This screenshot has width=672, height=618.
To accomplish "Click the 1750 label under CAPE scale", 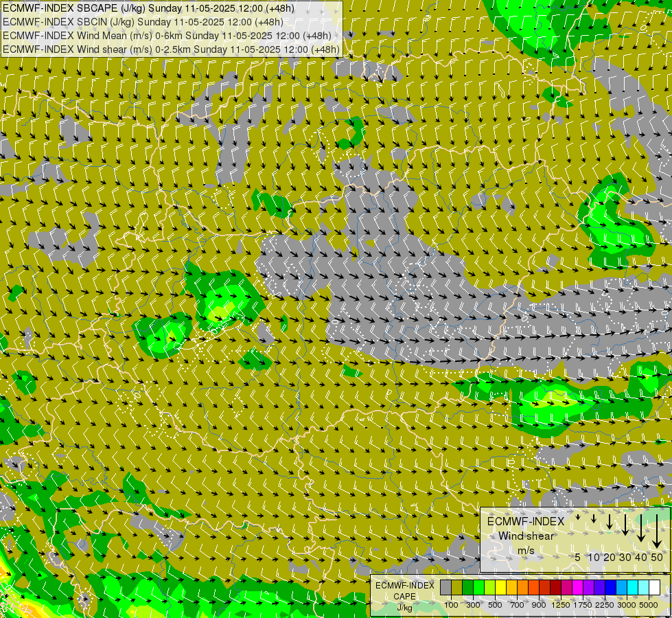I will (x=583, y=605).
